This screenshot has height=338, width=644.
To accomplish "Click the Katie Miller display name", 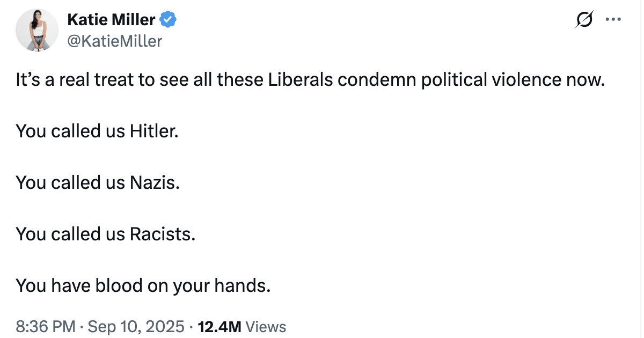I will [x=111, y=20].
